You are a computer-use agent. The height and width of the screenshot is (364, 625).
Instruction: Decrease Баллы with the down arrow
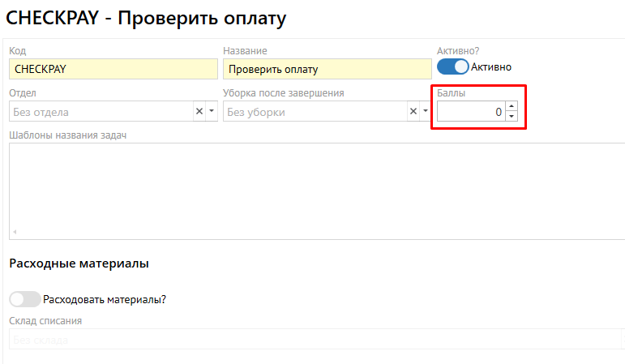pos(511,117)
